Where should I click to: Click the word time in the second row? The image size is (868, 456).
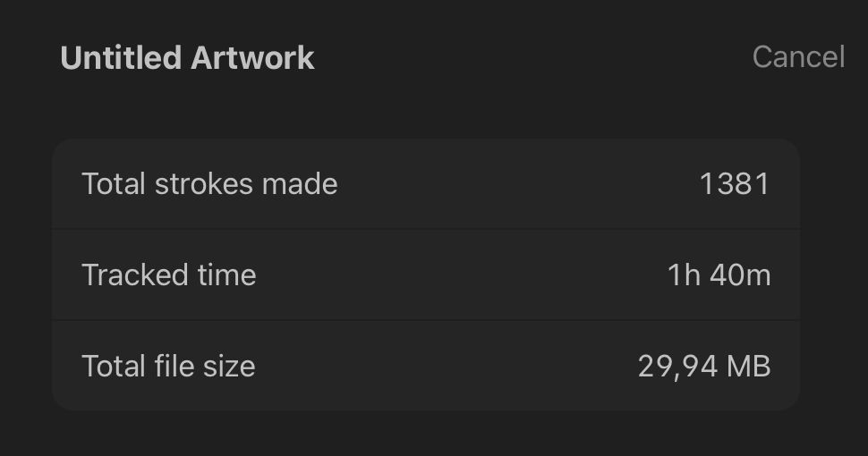[227, 275]
